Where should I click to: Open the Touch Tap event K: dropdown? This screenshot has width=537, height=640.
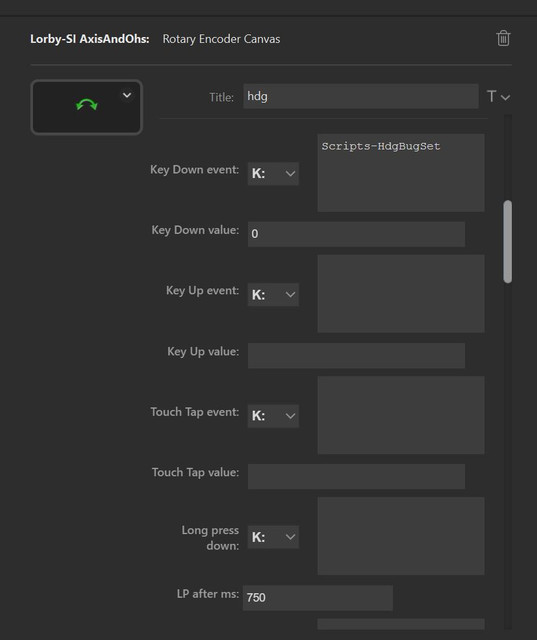(273, 416)
